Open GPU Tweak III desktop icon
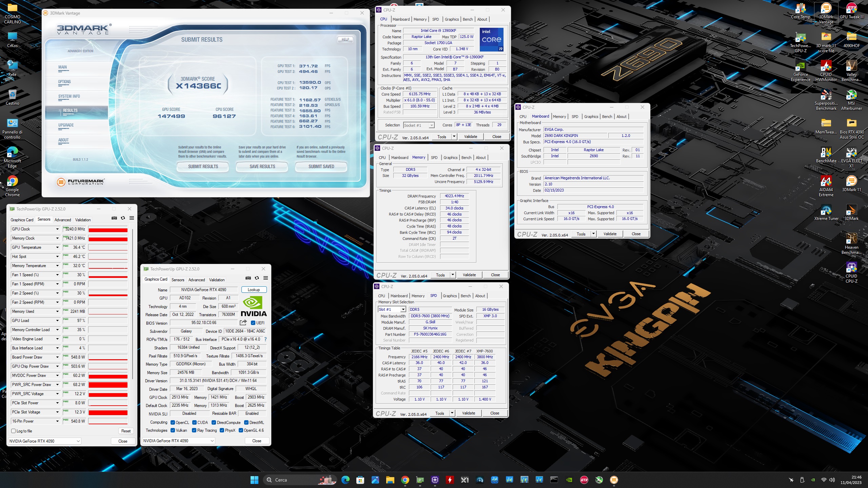 tap(851, 11)
